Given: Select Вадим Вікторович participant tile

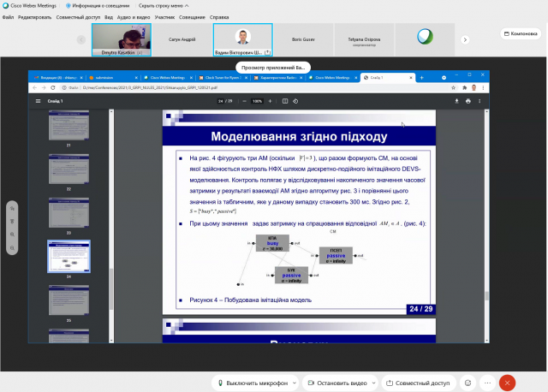Looking at the screenshot, I should (x=243, y=39).
